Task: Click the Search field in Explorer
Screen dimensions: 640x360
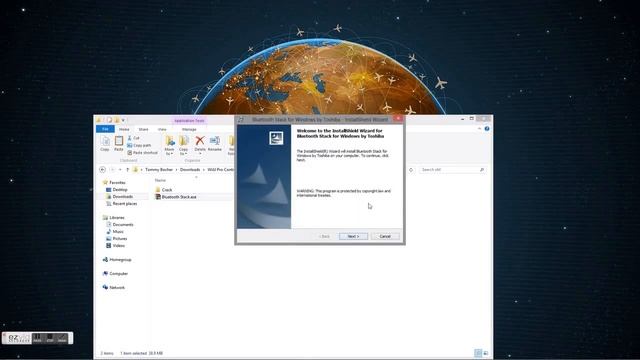Action: pyautogui.click(x=452, y=169)
